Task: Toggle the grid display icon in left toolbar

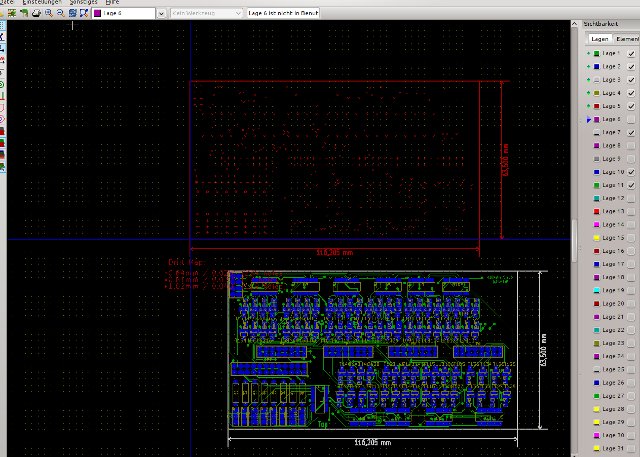Action: click(2, 25)
